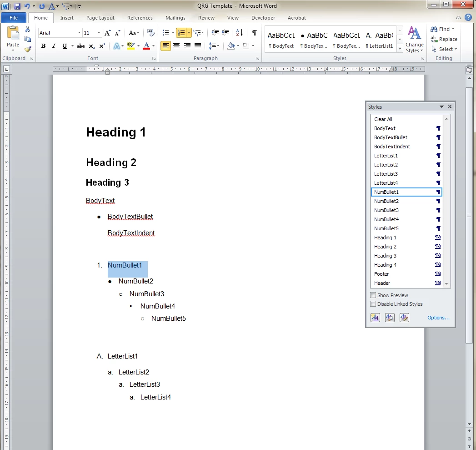
Task: Enable Disable Linked Styles checkbox
Action: (x=373, y=304)
